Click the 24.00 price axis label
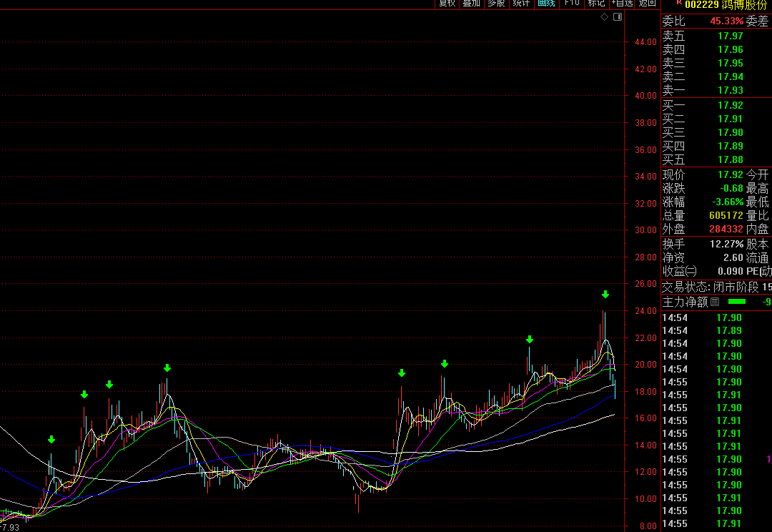The image size is (772, 532). tap(646, 311)
